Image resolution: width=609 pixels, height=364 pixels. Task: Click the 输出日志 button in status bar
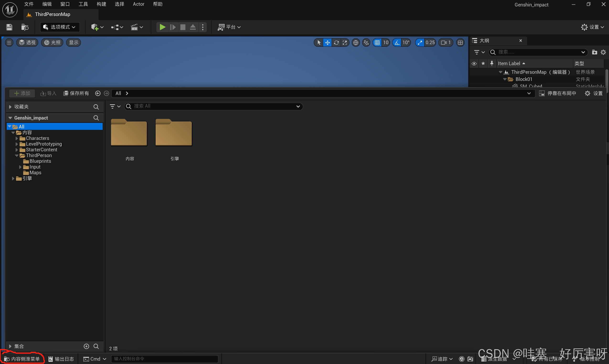point(61,359)
